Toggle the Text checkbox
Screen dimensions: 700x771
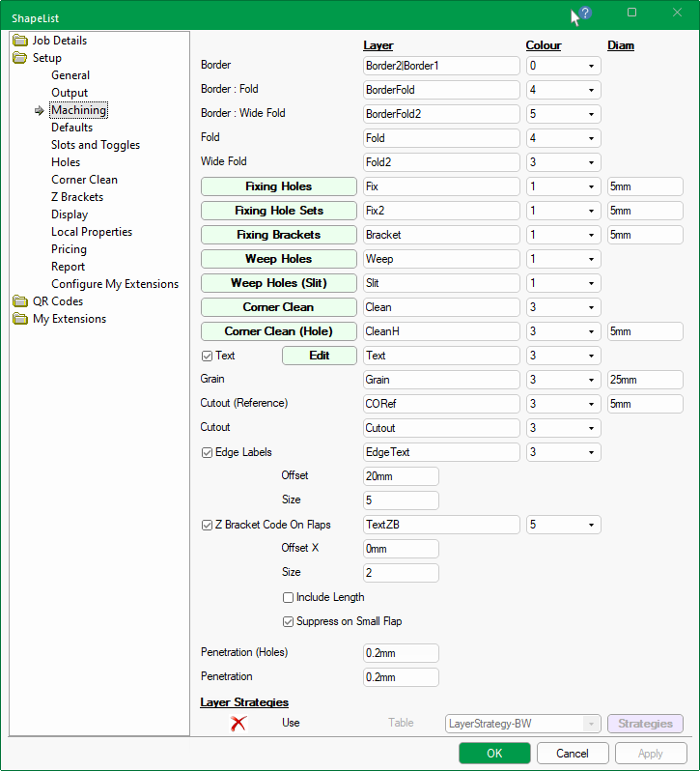pyautogui.click(x=208, y=356)
